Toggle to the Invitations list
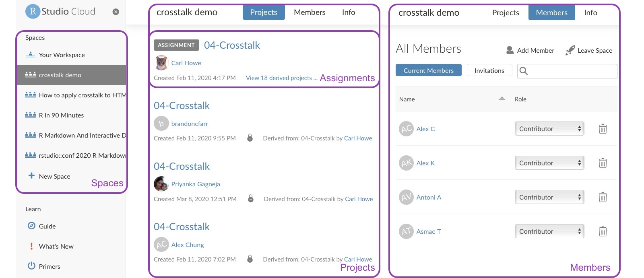 489,70
